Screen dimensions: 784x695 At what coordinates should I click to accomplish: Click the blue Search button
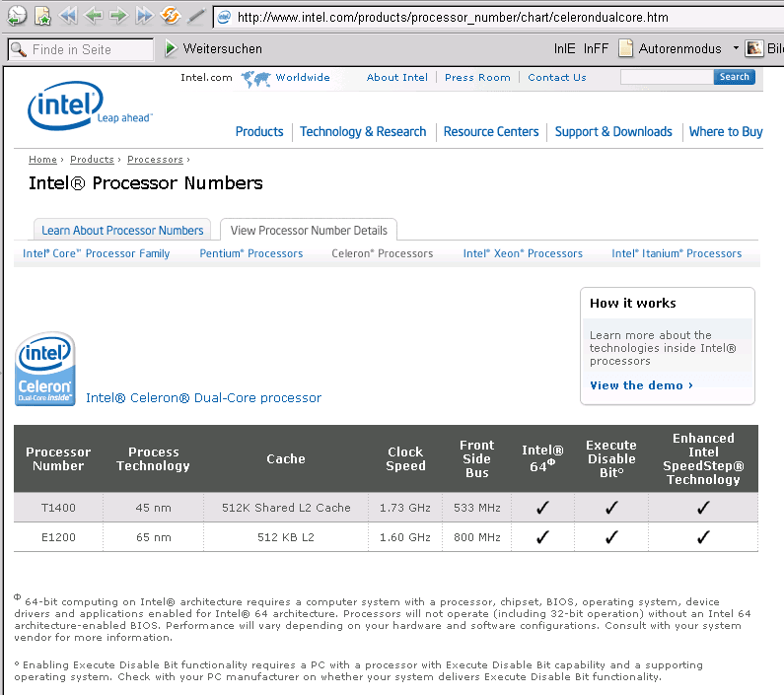coord(734,77)
